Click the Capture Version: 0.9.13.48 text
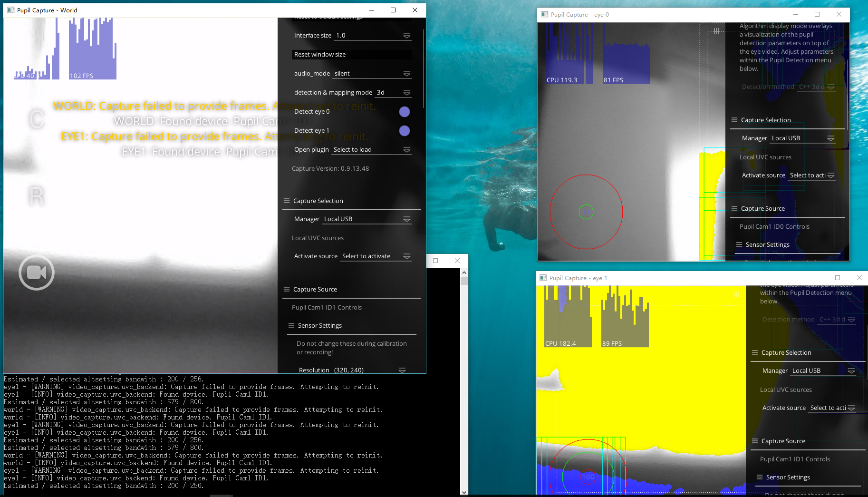The width and height of the screenshot is (868, 497). coord(330,169)
